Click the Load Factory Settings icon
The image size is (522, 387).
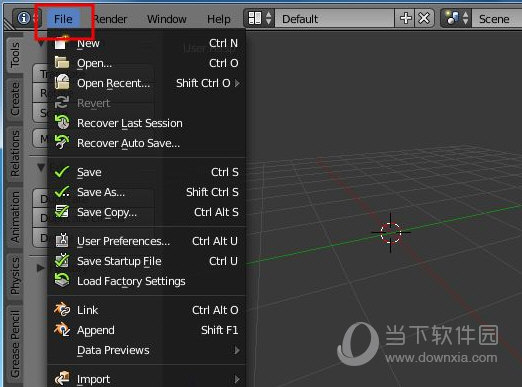[x=62, y=280]
